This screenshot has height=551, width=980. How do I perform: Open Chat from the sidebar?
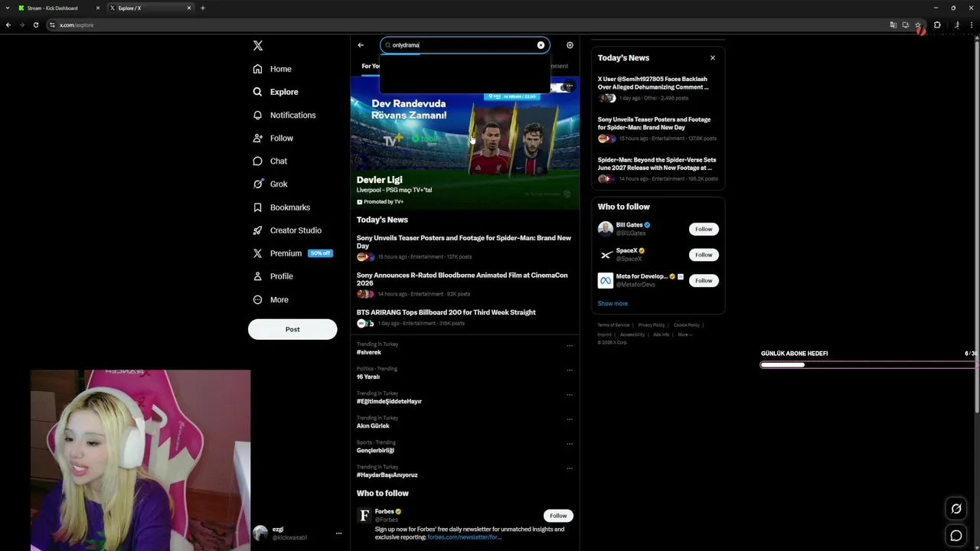(x=270, y=161)
